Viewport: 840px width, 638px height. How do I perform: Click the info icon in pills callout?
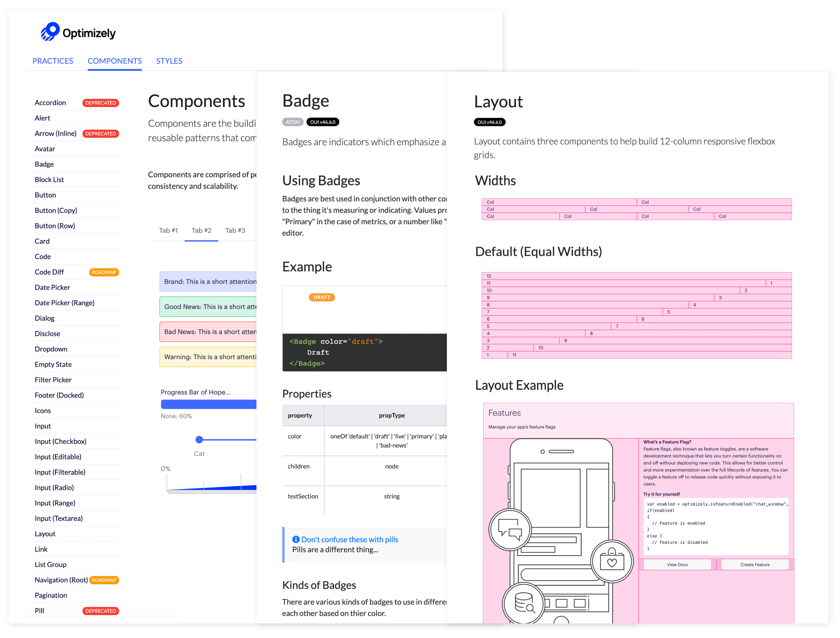[296, 540]
